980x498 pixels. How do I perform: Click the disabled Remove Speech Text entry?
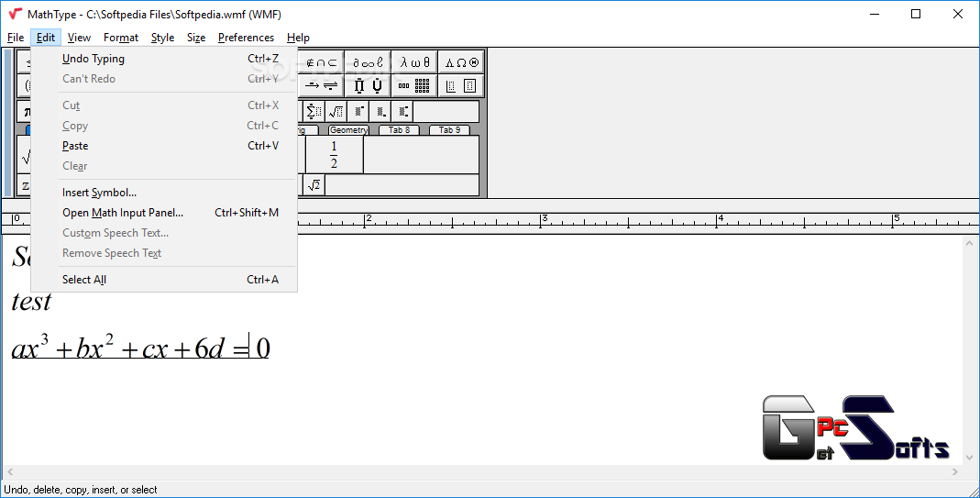tap(164, 253)
